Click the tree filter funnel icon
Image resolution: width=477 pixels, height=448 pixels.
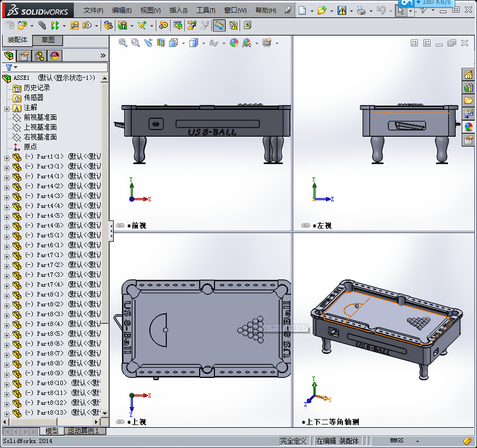pyautogui.click(x=9, y=67)
